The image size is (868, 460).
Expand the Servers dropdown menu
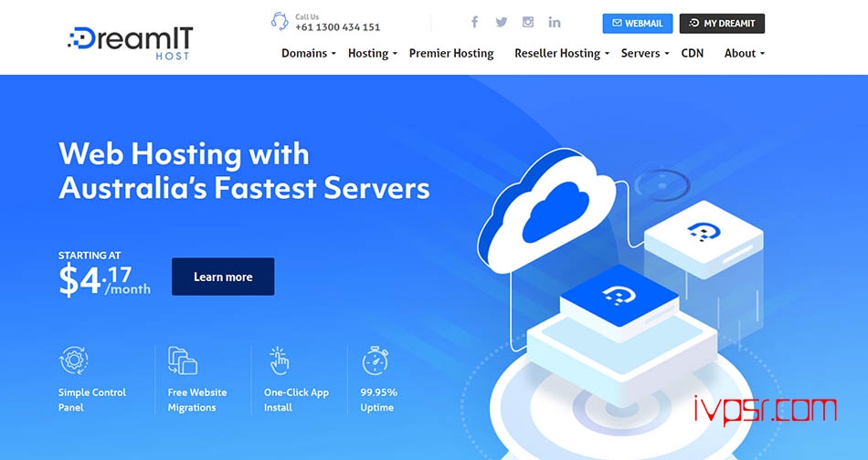click(645, 53)
